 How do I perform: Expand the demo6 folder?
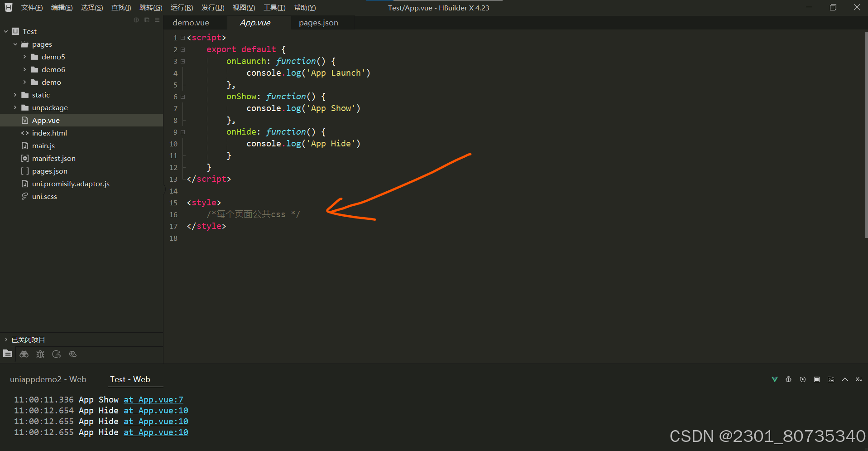click(24, 69)
